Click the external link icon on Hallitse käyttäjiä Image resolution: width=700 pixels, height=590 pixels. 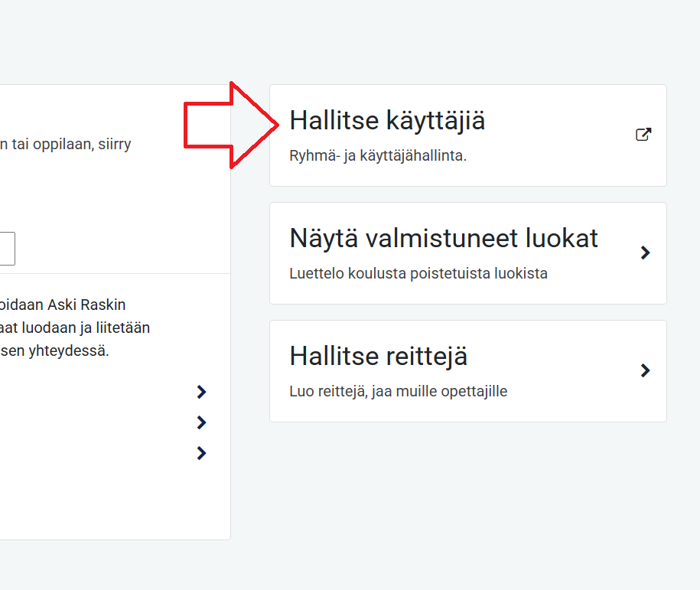(x=643, y=135)
